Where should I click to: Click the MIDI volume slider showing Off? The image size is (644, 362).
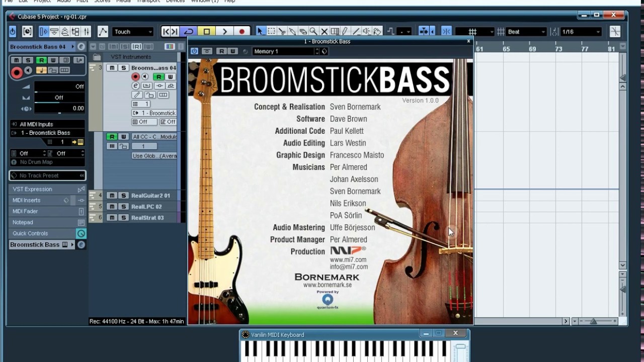59,86
